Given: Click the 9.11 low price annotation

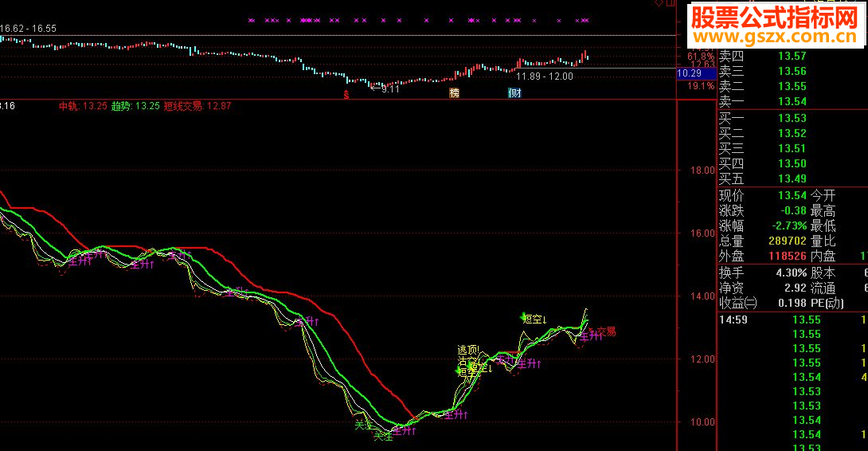Looking at the screenshot, I should 390,88.
